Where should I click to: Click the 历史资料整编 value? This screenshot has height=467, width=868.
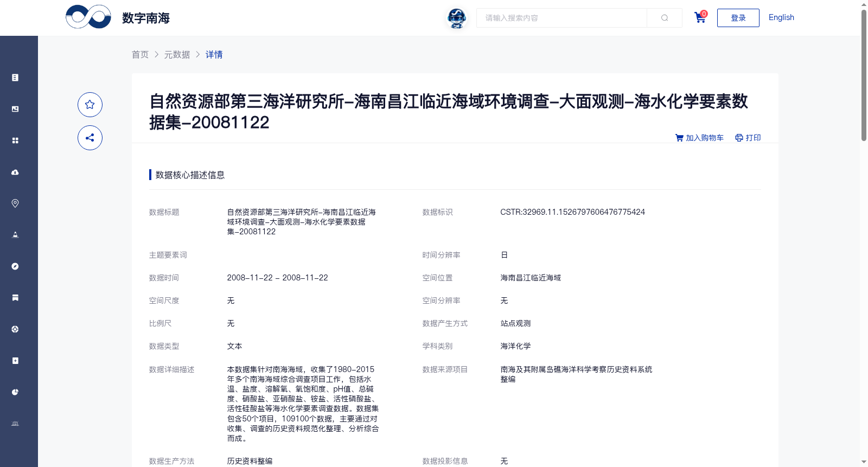tap(250, 461)
